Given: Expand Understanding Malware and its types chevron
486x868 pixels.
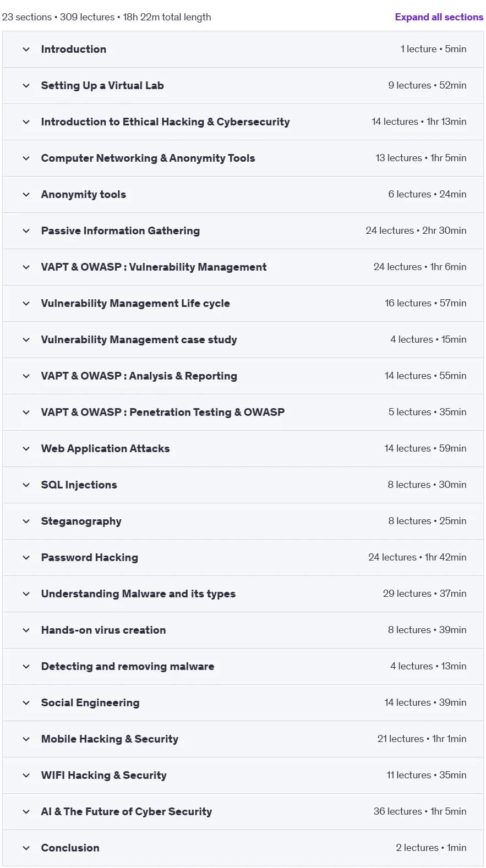Looking at the screenshot, I should pyautogui.click(x=26, y=594).
